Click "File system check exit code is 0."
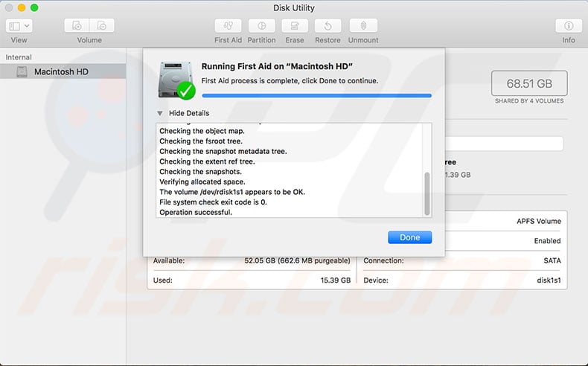Image resolution: width=588 pixels, height=366 pixels. click(x=213, y=202)
